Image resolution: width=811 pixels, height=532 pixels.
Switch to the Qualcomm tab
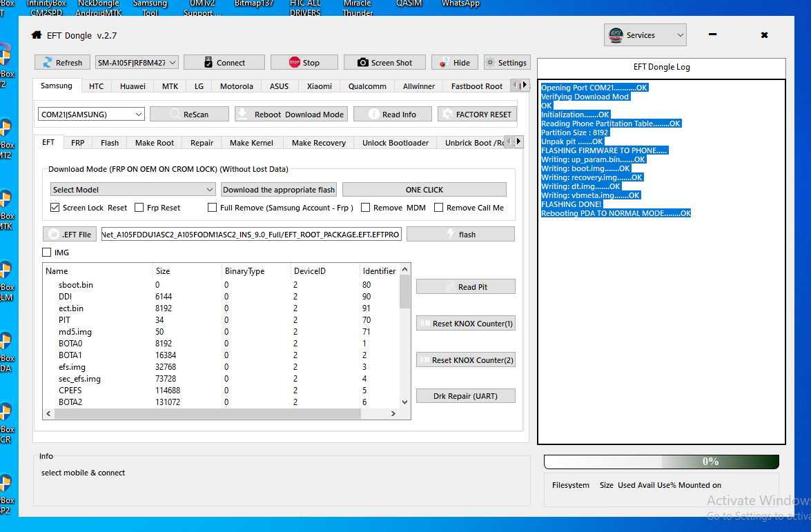pos(367,86)
